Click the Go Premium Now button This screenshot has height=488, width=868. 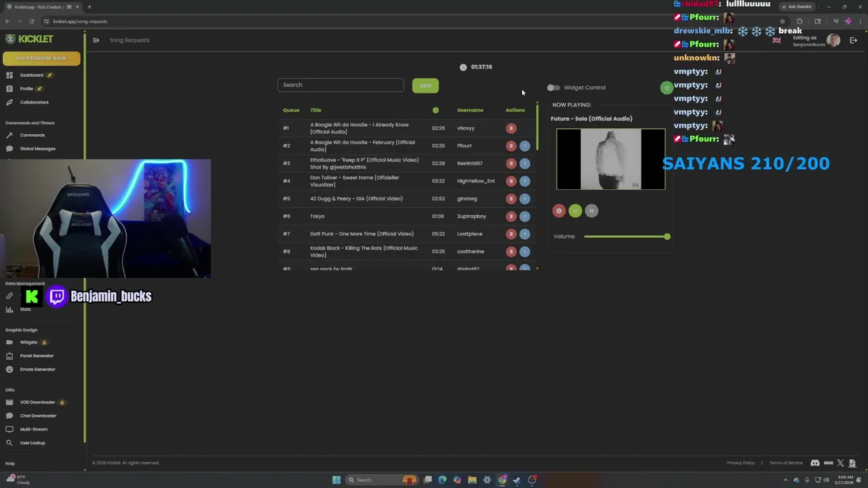coord(41,58)
